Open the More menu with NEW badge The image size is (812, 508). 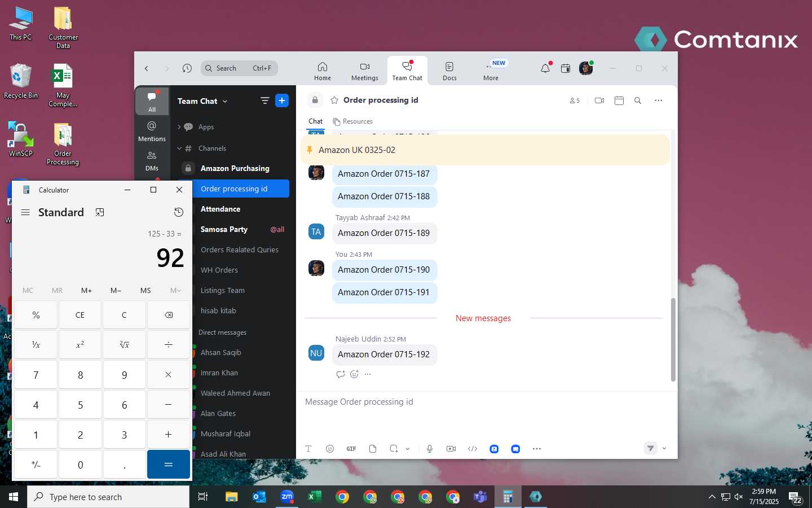coord(491,71)
